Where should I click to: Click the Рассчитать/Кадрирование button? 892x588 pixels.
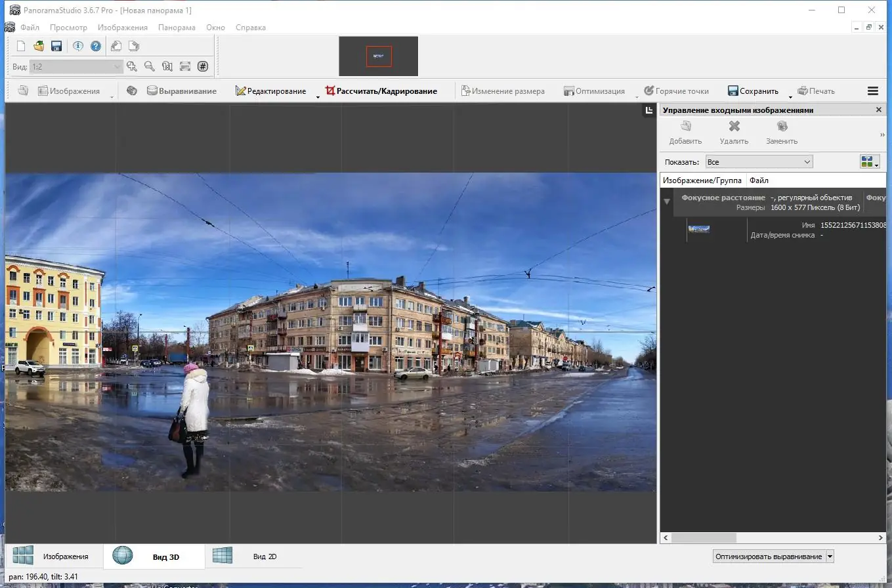pos(381,91)
